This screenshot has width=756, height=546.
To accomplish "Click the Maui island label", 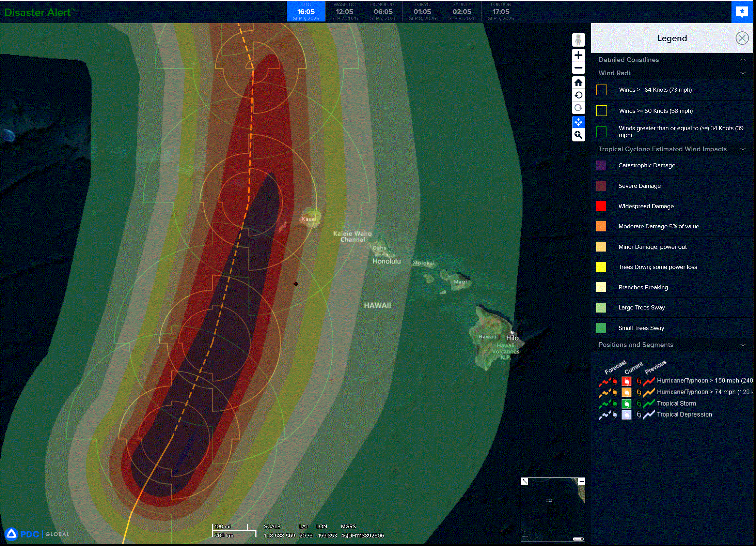I will point(460,282).
